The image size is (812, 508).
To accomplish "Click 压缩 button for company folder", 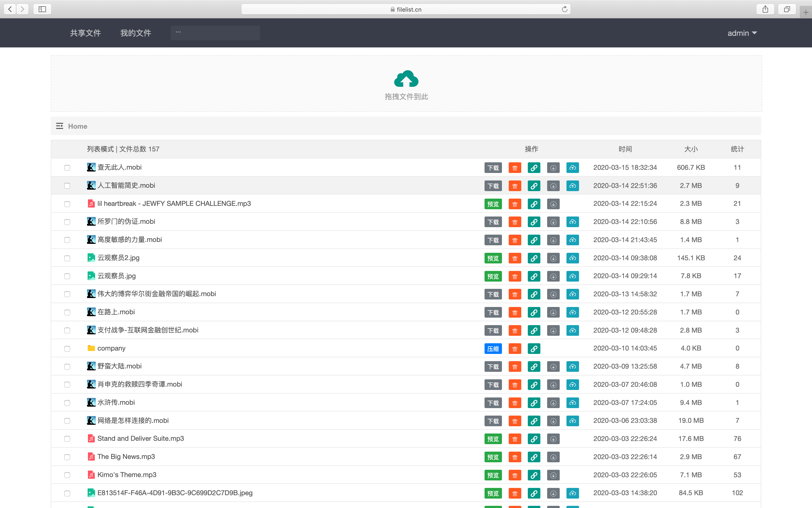I will [493, 349].
